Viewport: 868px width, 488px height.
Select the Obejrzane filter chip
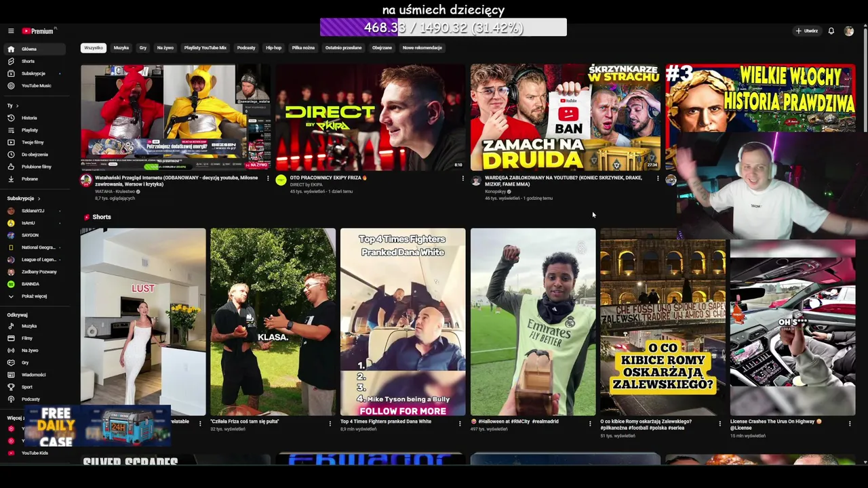point(382,48)
